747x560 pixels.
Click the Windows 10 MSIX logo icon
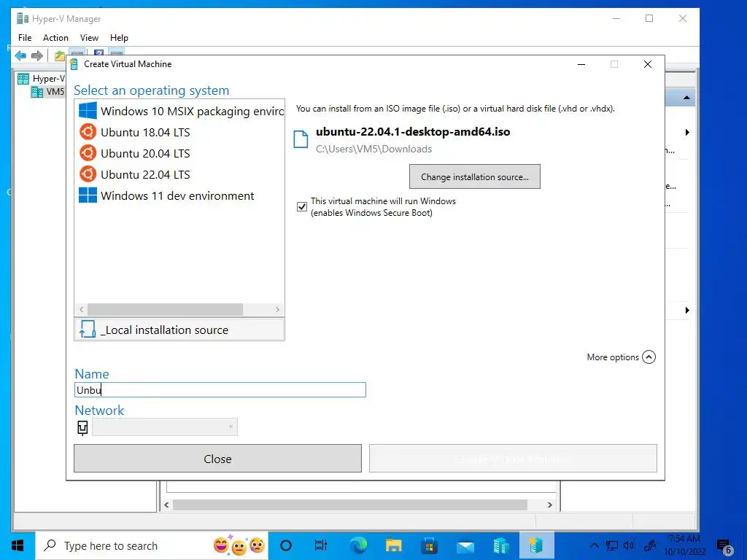[x=88, y=111]
